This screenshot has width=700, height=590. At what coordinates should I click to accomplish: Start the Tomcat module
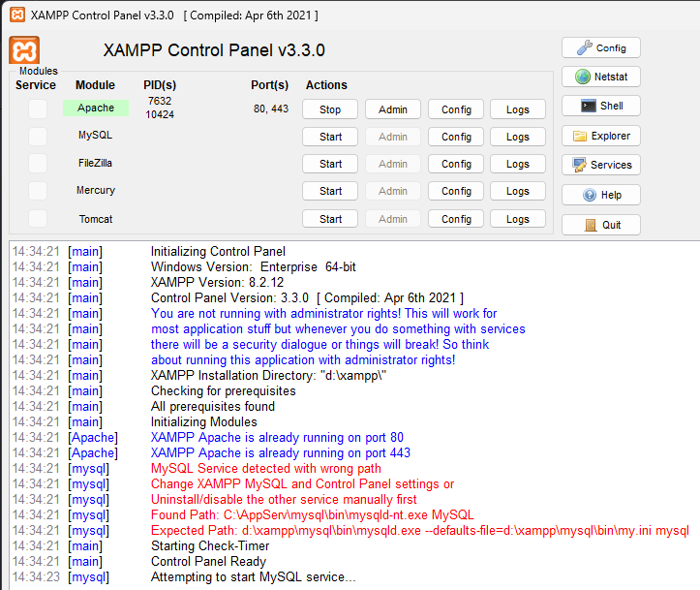click(330, 219)
